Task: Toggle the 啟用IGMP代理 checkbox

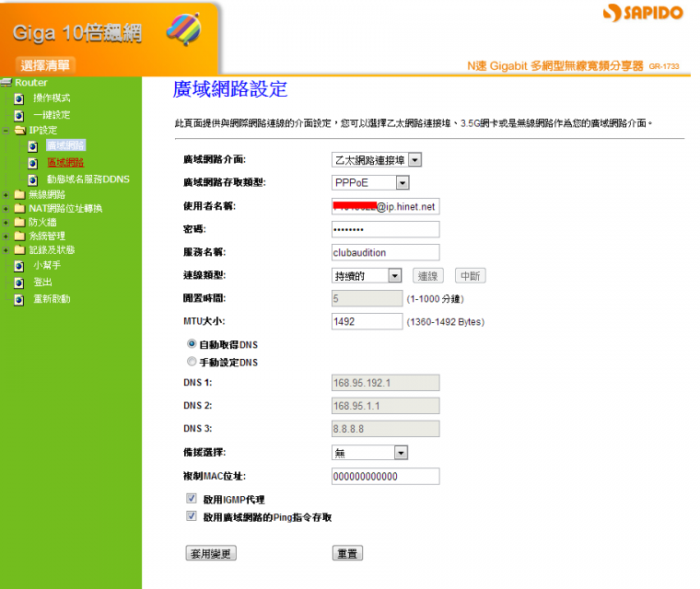Action: tap(192, 499)
